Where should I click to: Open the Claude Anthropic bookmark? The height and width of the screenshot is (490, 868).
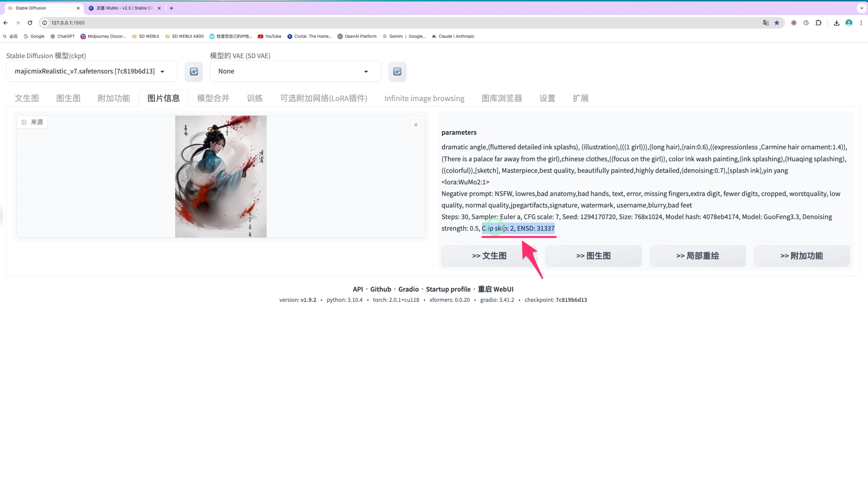(x=453, y=36)
